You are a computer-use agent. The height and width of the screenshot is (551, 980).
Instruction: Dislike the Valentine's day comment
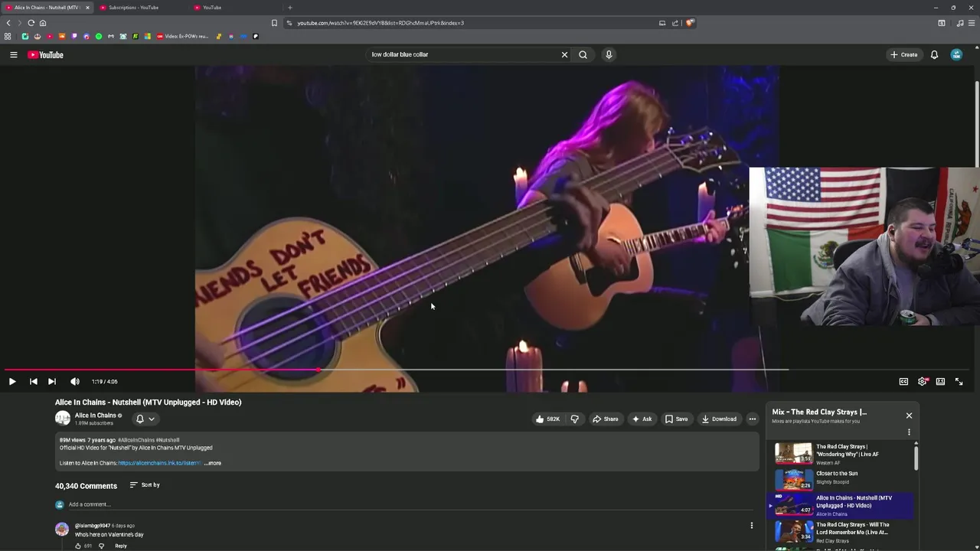click(x=101, y=546)
